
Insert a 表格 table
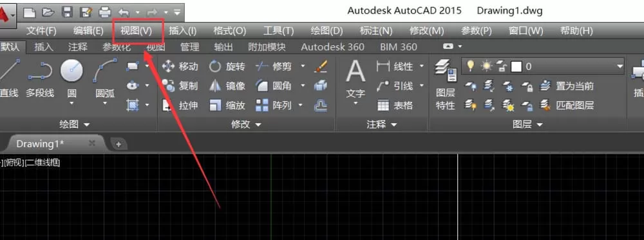click(395, 105)
